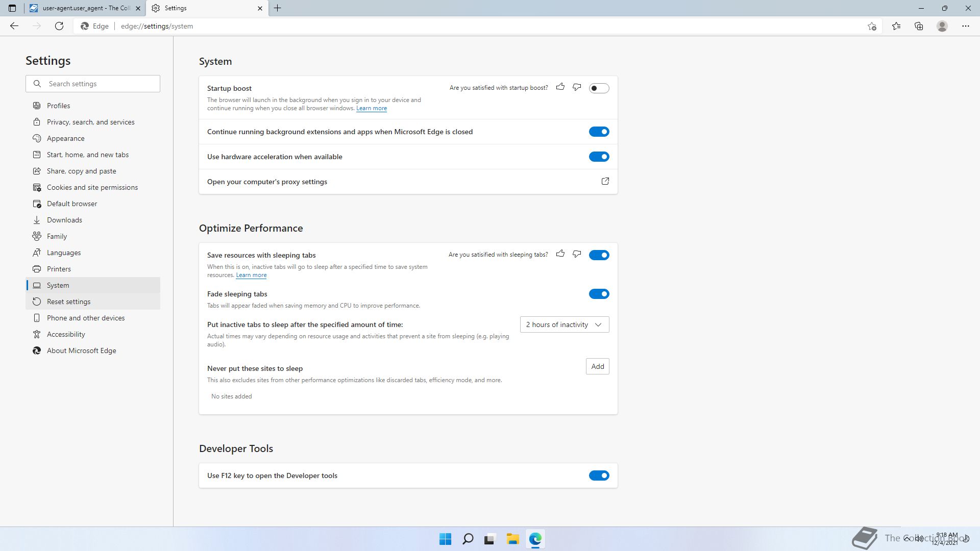
Task: Enable the Startup boost toggle
Action: (599, 88)
